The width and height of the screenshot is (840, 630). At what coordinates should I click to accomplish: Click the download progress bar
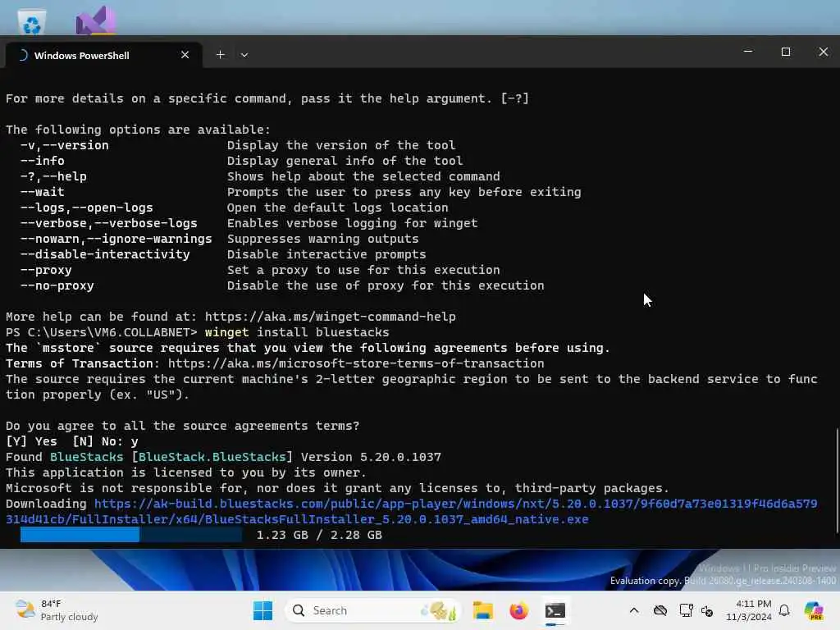click(x=130, y=535)
